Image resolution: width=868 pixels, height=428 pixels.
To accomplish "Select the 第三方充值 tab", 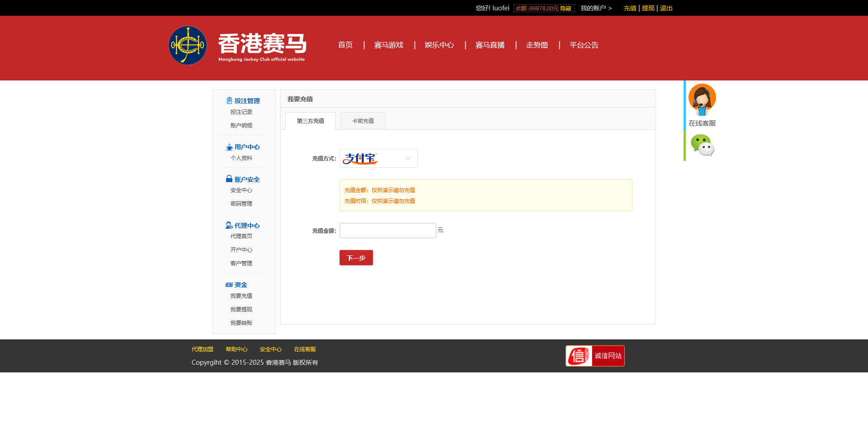I will (311, 121).
